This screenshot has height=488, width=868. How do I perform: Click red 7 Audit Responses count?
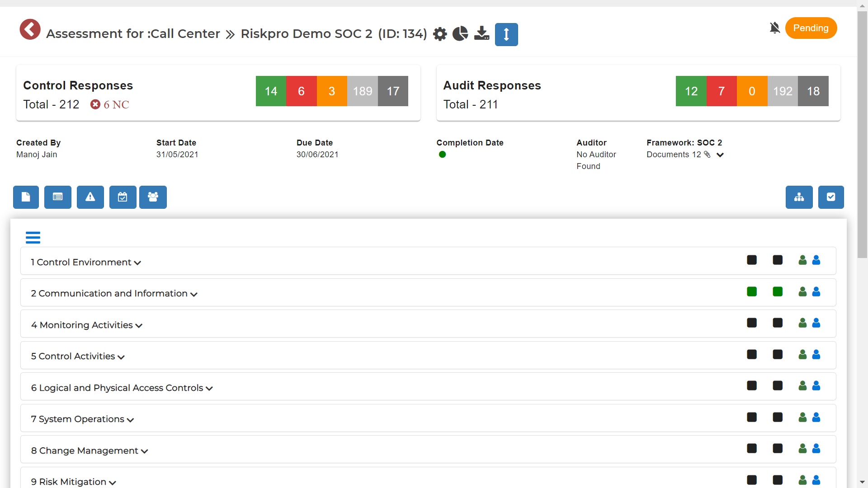722,91
